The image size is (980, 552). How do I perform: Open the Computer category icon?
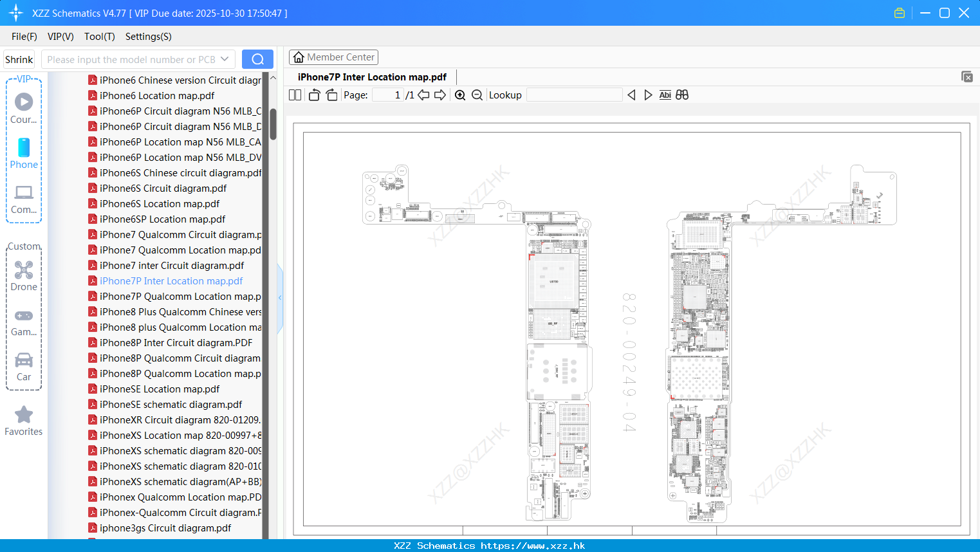click(x=24, y=199)
